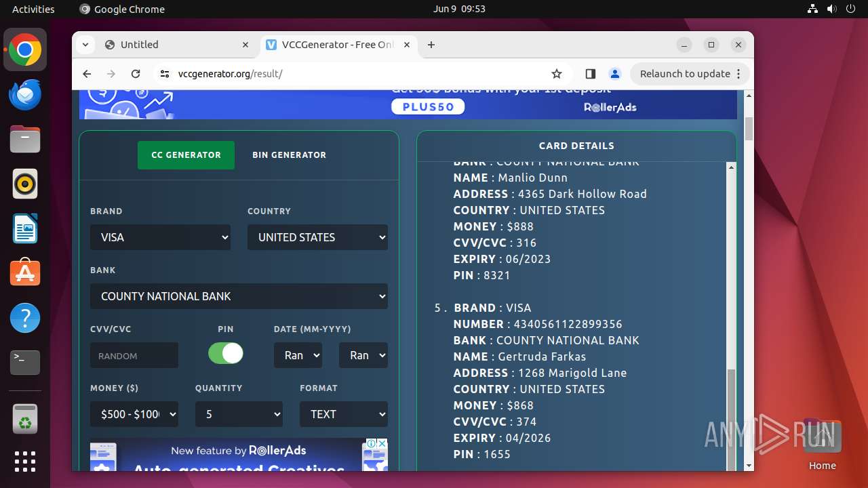Launch LibreOffice Writer from the dock
Screen dimensions: 868x488
(x=25, y=228)
